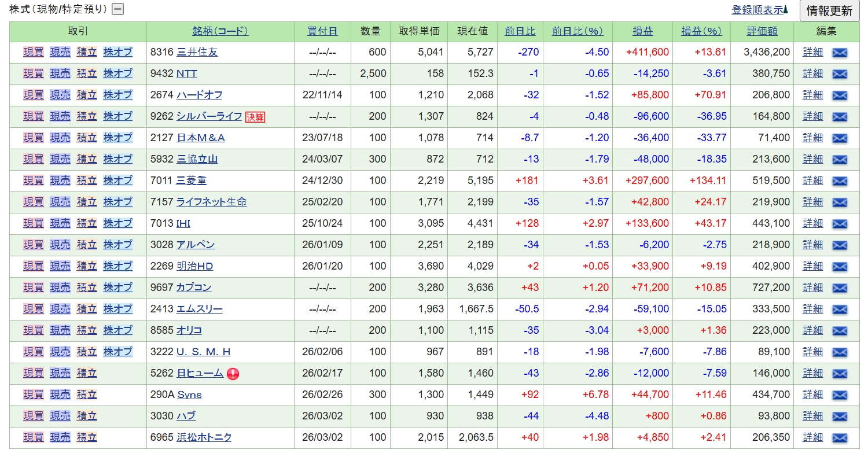This screenshot has width=868, height=457.
Task: Click the envelope icon for NTT
Action: [839, 74]
